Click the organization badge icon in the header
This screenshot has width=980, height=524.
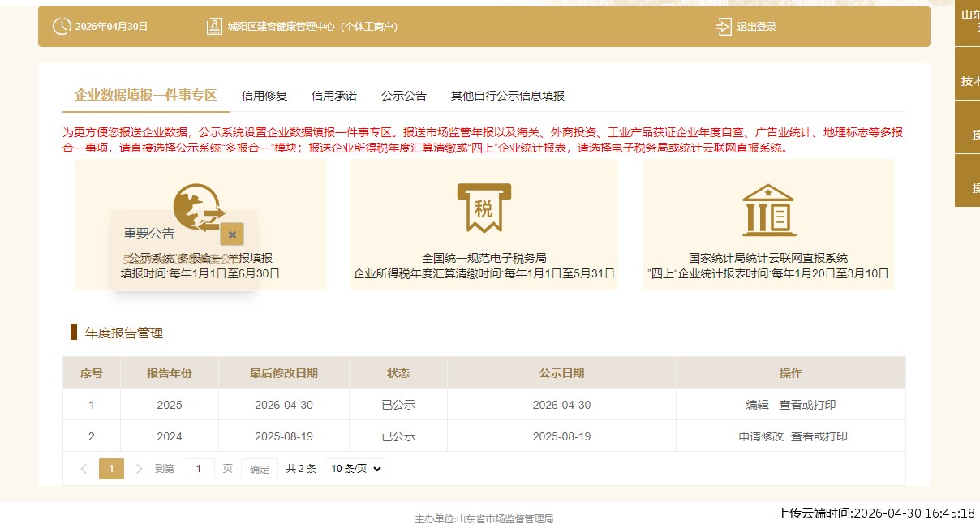tap(213, 25)
